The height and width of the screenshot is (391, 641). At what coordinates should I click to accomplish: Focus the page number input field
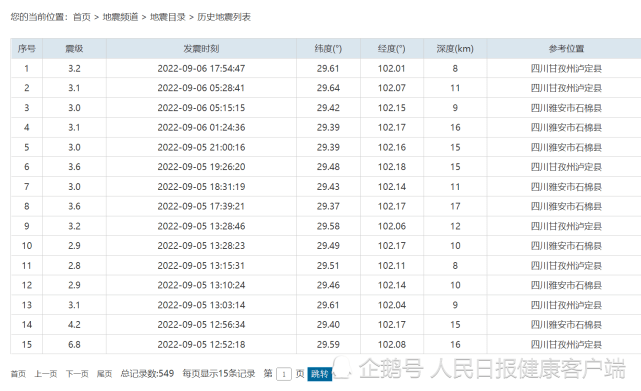click(284, 374)
